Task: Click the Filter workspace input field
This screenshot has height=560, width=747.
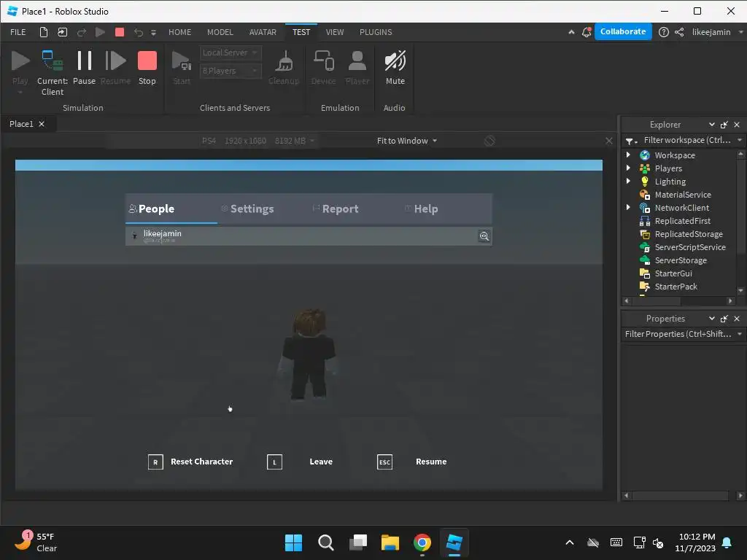Action: coord(687,140)
